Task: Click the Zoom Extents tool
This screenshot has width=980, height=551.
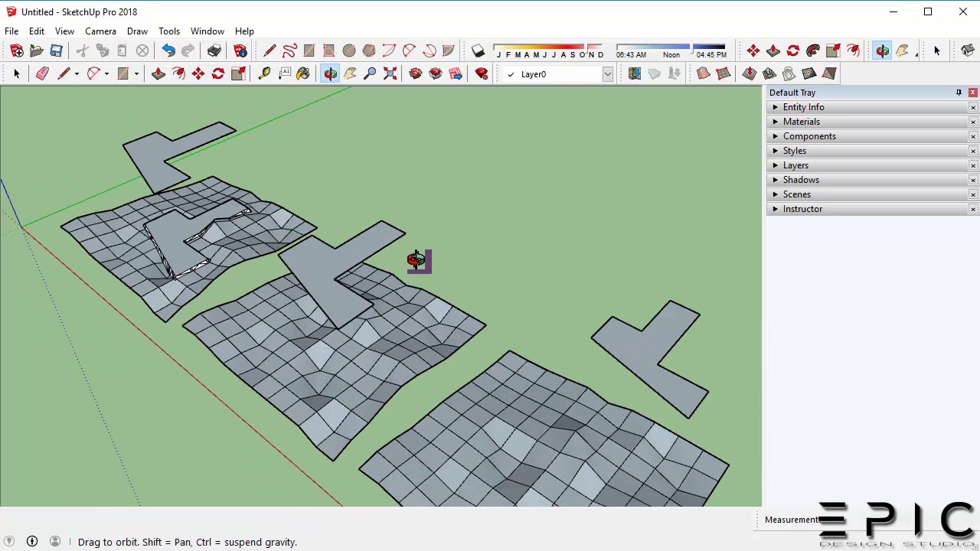Action: [x=390, y=73]
